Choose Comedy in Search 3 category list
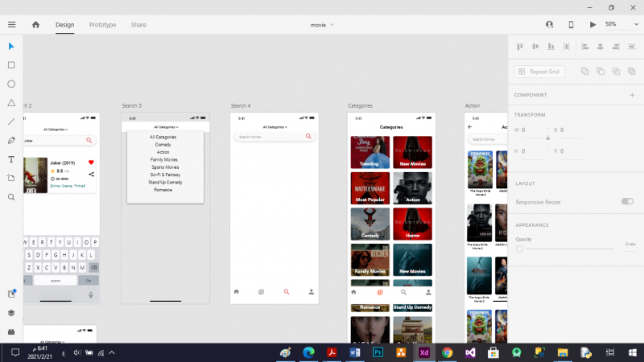This screenshot has height=362, width=644. pos(163,145)
